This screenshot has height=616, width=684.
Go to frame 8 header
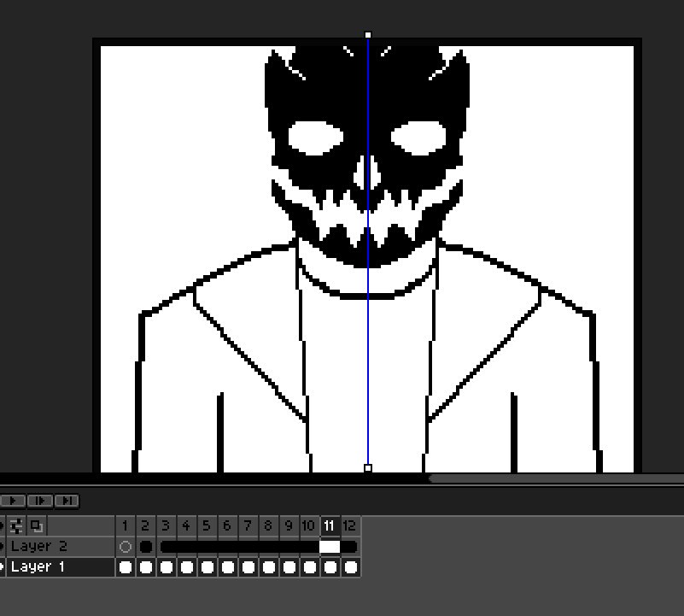pyautogui.click(x=268, y=525)
